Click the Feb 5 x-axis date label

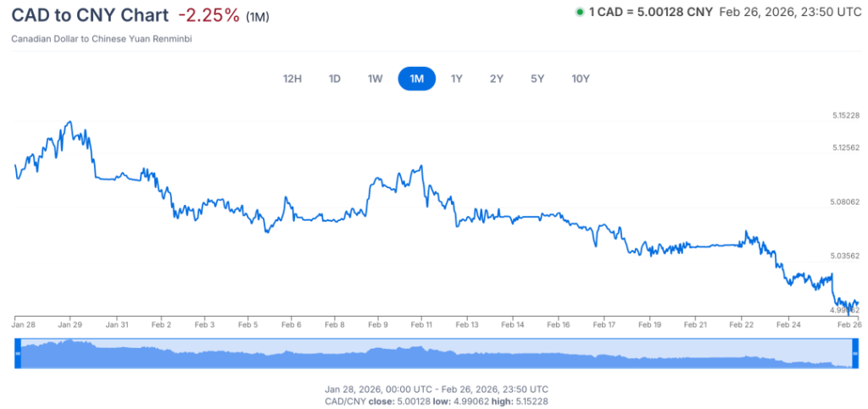(x=248, y=324)
